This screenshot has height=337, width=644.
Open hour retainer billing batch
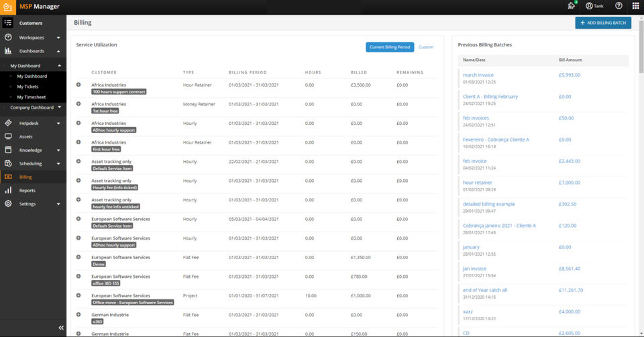(477, 183)
